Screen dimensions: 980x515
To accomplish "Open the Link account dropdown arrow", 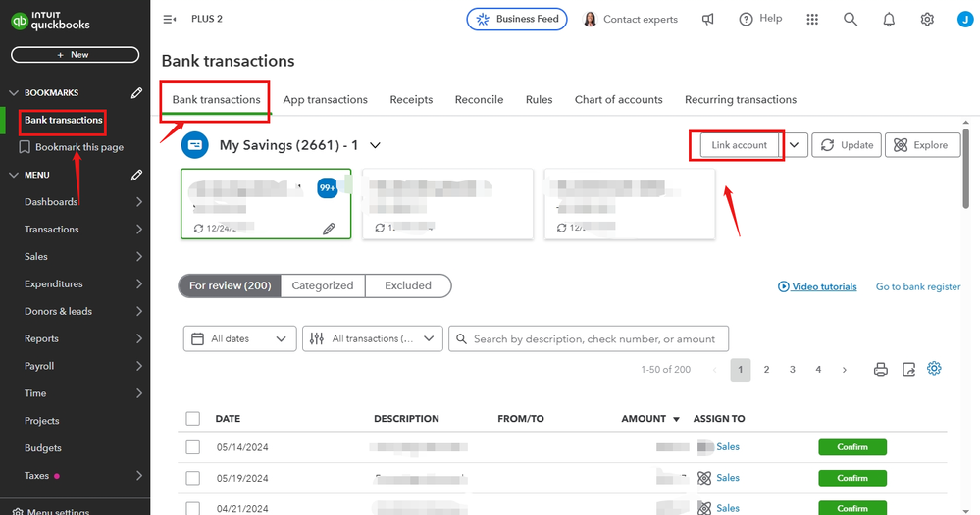I will pos(794,145).
